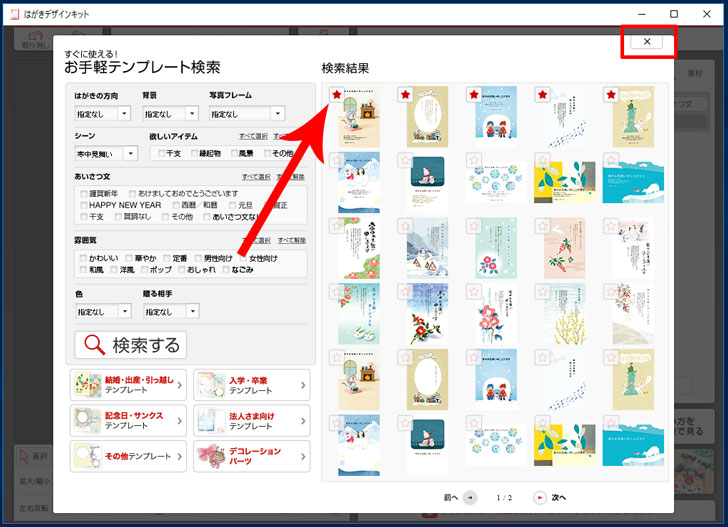
Task: Click the empty star on cat-by-fireplace card
Action: 337,358
